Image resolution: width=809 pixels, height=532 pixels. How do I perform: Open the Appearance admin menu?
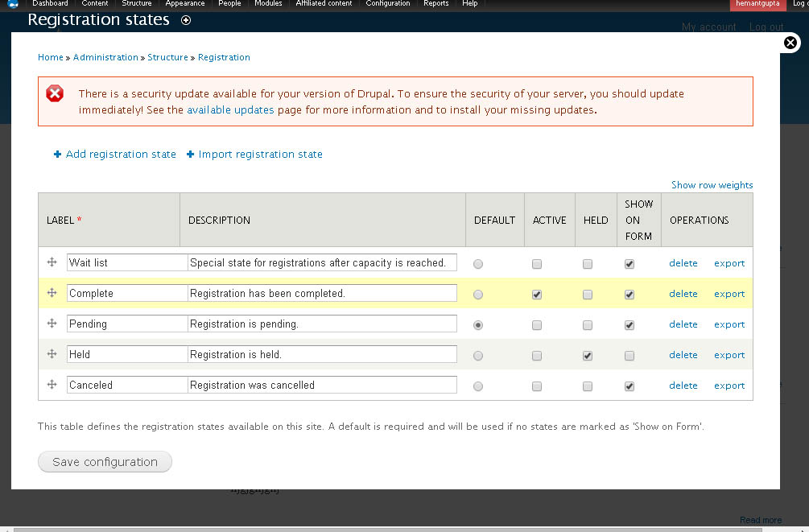point(184,3)
